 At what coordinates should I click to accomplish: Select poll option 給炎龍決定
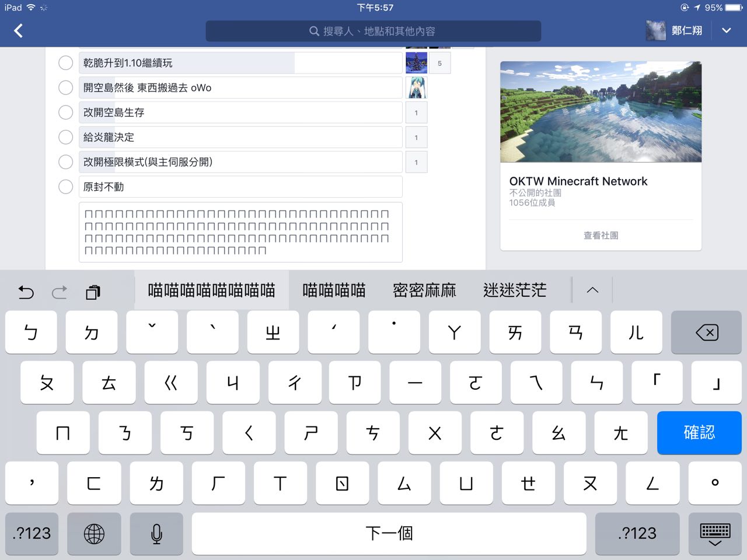click(66, 137)
